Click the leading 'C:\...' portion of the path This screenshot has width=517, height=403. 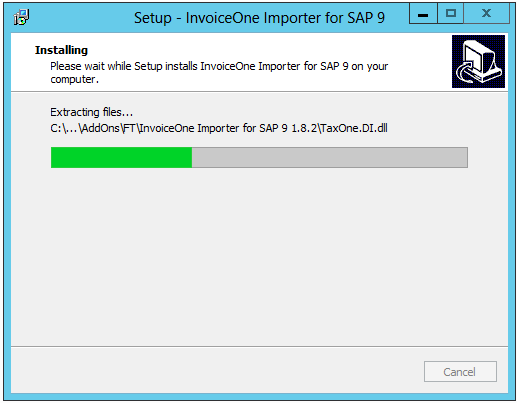tap(64, 128)
